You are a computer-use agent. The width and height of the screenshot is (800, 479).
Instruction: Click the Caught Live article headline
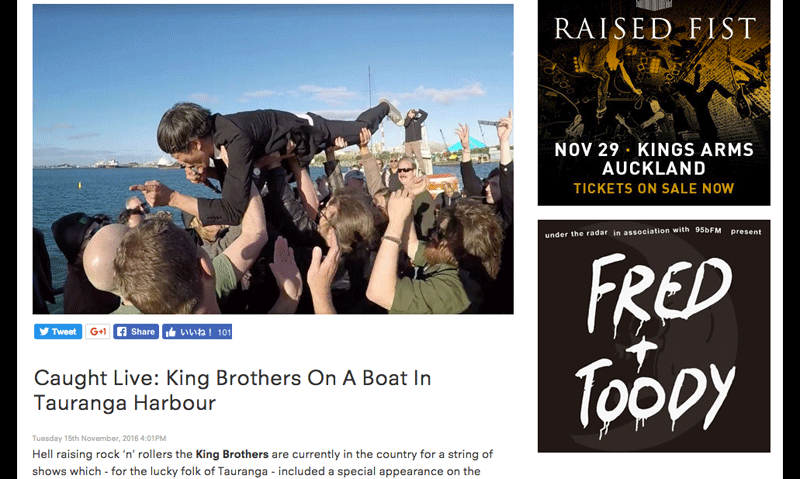[232, 390]
